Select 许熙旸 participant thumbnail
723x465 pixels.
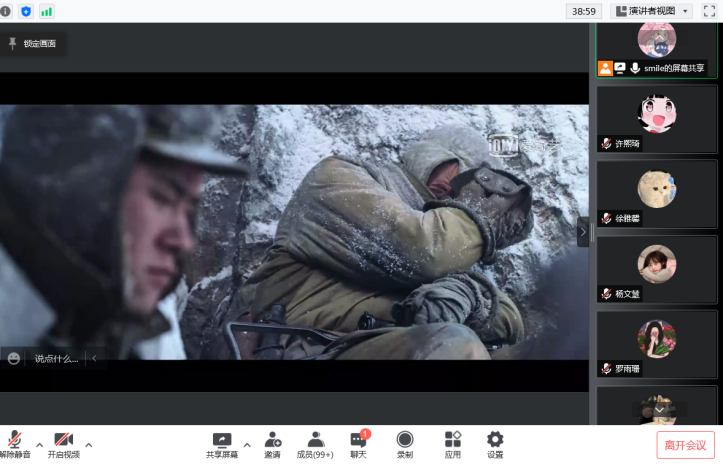657,120
